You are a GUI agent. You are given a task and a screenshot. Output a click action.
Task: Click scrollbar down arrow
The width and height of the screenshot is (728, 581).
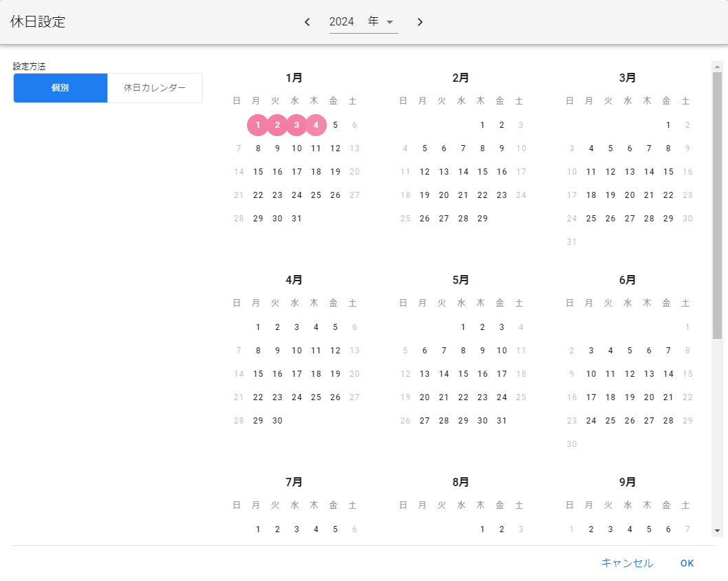coord(717,531)
